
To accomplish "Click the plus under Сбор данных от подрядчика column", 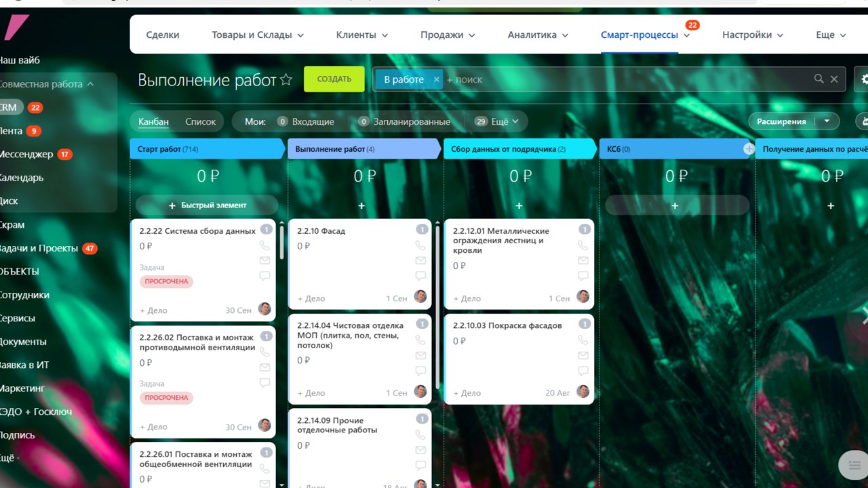I will [x=519, y=205].
